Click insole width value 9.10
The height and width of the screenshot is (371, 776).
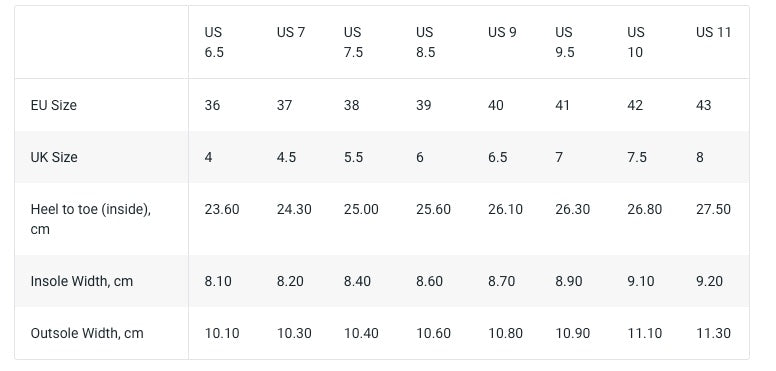pos(640,281)
